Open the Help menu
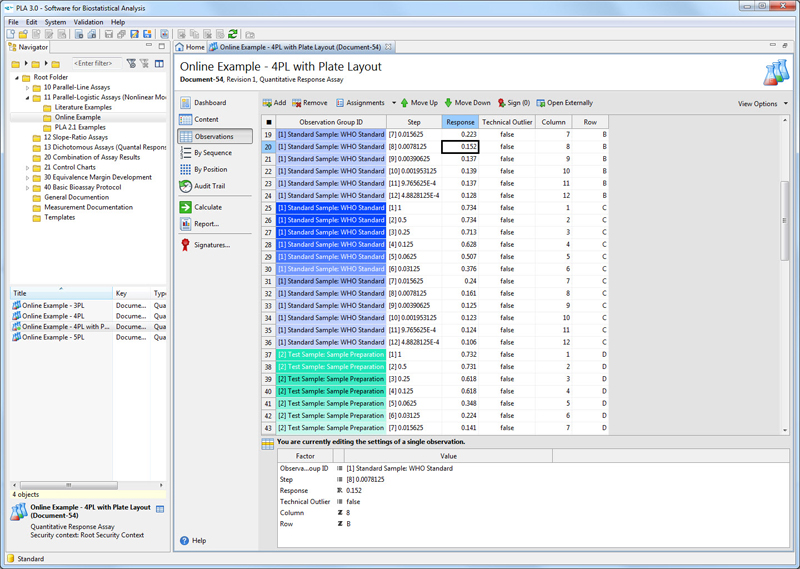Viewport: 800px width, 569px height. click(118, 22)
